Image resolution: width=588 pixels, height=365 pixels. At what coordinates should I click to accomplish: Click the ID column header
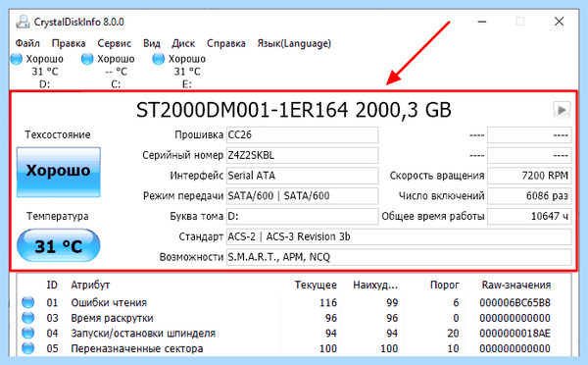tap(52, 285)
